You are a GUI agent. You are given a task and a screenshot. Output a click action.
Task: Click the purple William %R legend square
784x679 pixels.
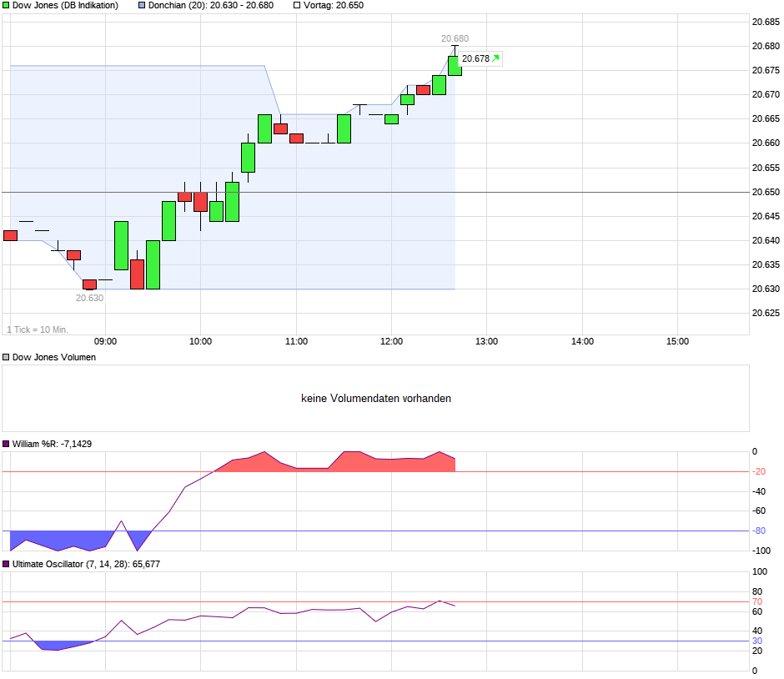(x=6, y=444)
